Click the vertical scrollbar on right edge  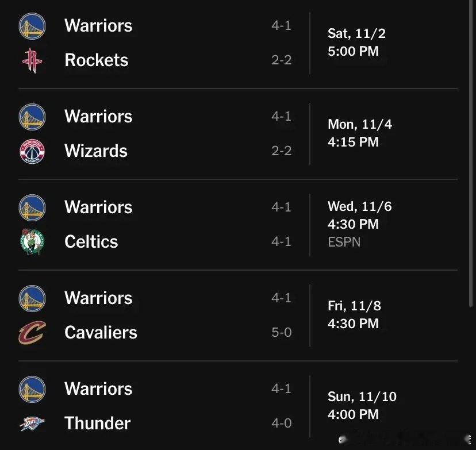(x=471, y=153)
